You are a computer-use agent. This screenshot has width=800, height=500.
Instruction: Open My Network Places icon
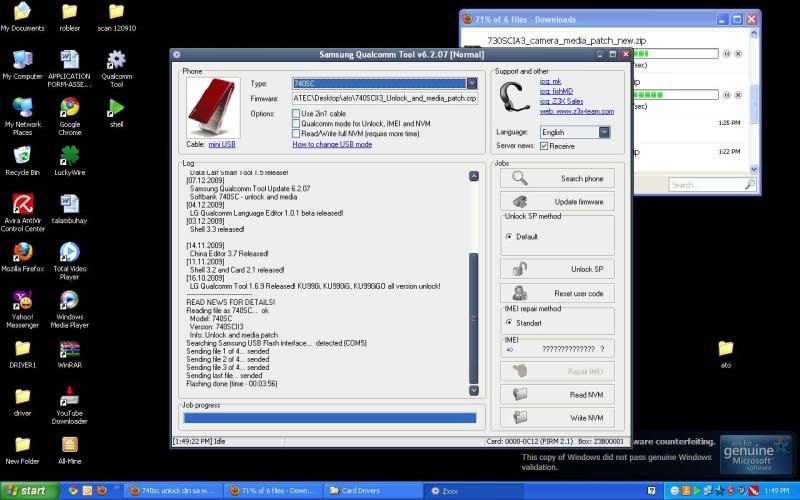pyautogui.click(x=22, y=116)
